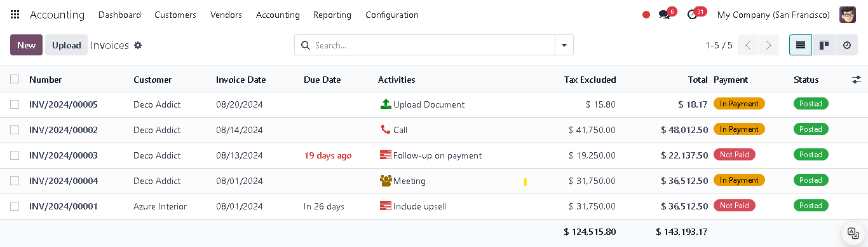Tick the checkbox for INV/2024/00005

pyautogui.click(x=15, y=104)
